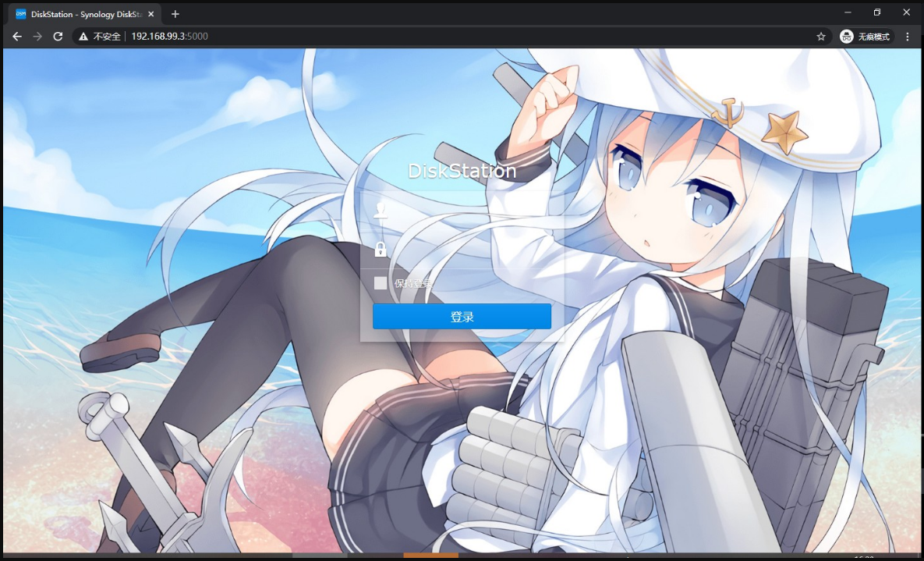The height and width of the screenshot is (561, 924).
Task: Show the 不安全 site security warning
Action: click(100, 37)
